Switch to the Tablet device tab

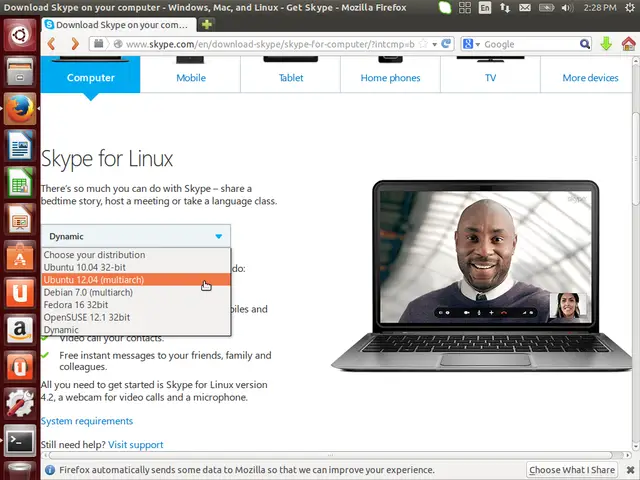[x=291, y=75]
